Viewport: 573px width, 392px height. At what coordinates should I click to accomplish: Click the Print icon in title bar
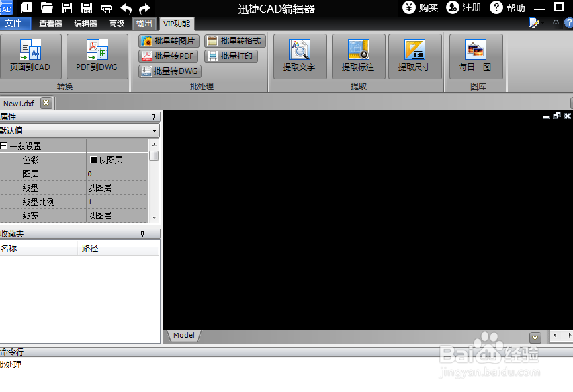(107, 7)
